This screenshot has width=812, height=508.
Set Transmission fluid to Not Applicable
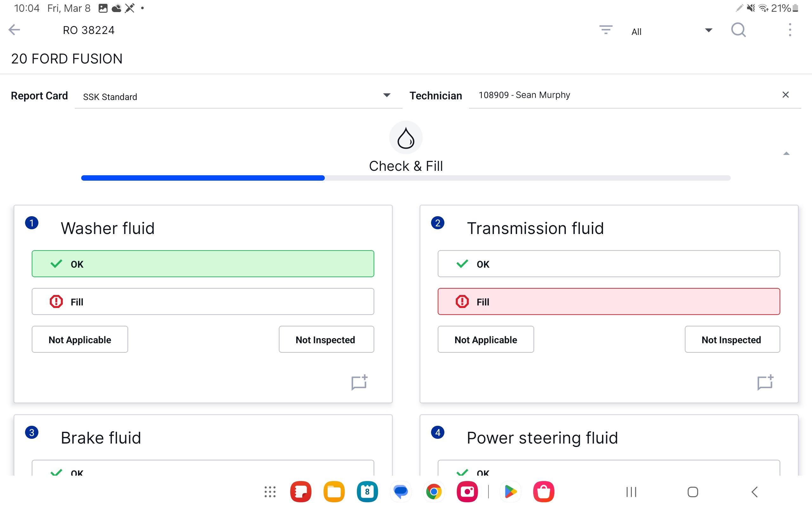pos(486,339)
